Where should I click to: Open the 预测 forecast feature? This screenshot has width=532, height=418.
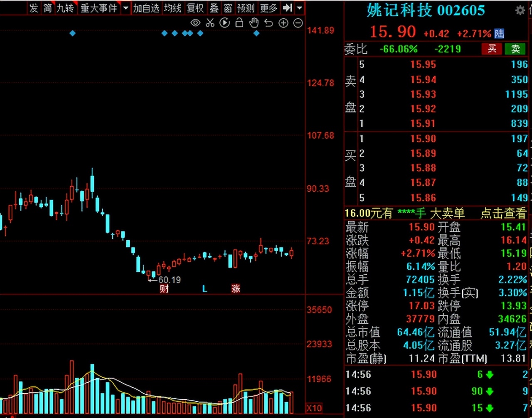point(246,8)
